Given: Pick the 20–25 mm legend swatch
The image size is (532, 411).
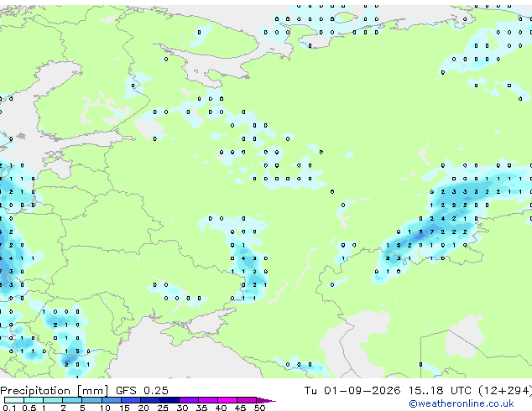Looking at the screenshot, I should 150,400.
